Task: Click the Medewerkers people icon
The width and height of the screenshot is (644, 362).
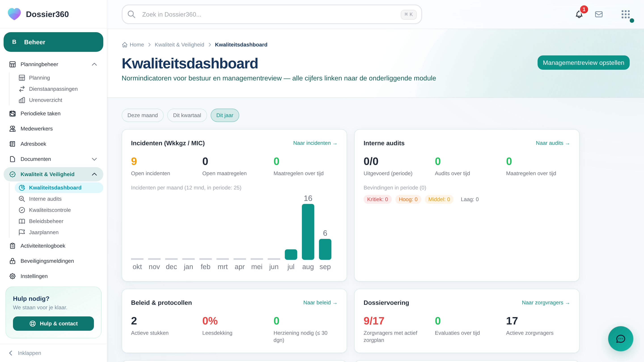Action: tap(13, 129)
